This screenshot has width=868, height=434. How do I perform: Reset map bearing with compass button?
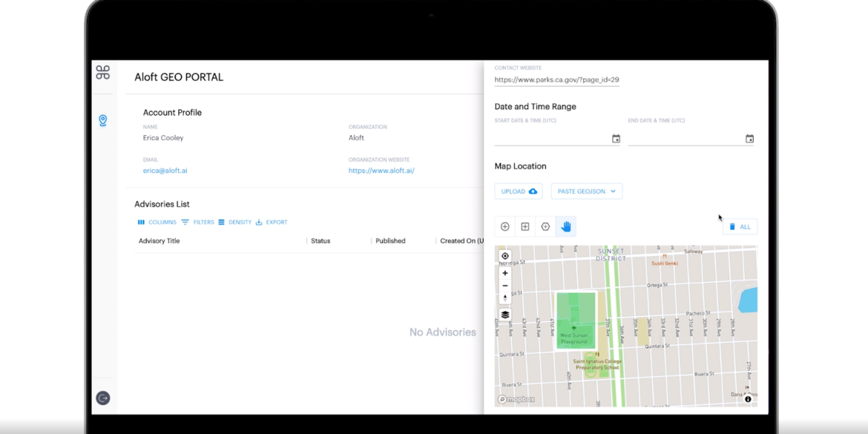(505, 298)
